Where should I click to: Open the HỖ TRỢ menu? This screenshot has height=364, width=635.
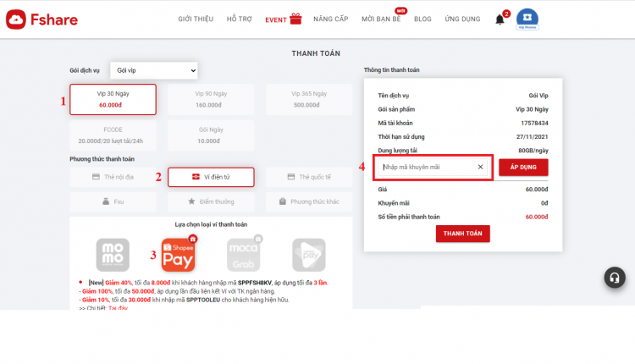pos(240,19)
